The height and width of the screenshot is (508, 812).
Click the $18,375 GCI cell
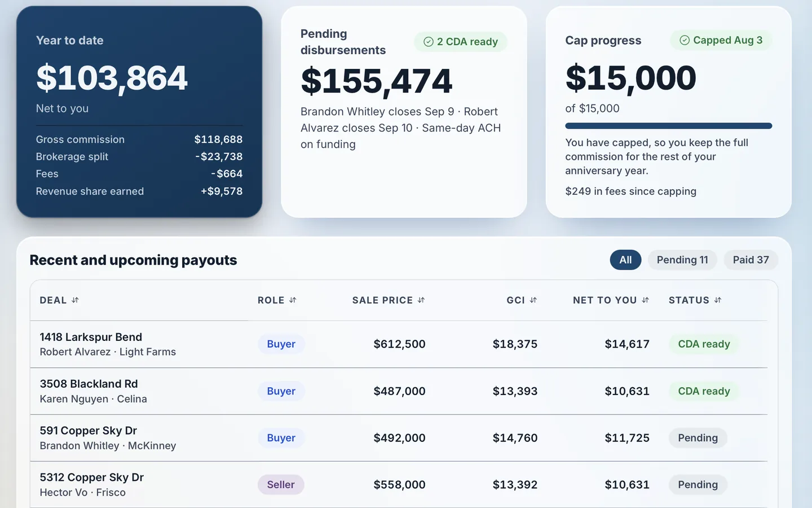(x=515, y=344)
